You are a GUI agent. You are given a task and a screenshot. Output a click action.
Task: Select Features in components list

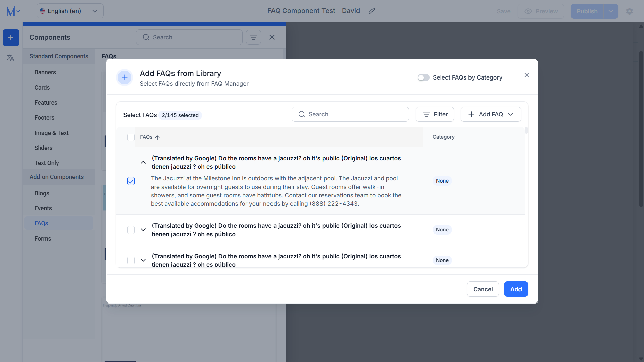point(46,103)
